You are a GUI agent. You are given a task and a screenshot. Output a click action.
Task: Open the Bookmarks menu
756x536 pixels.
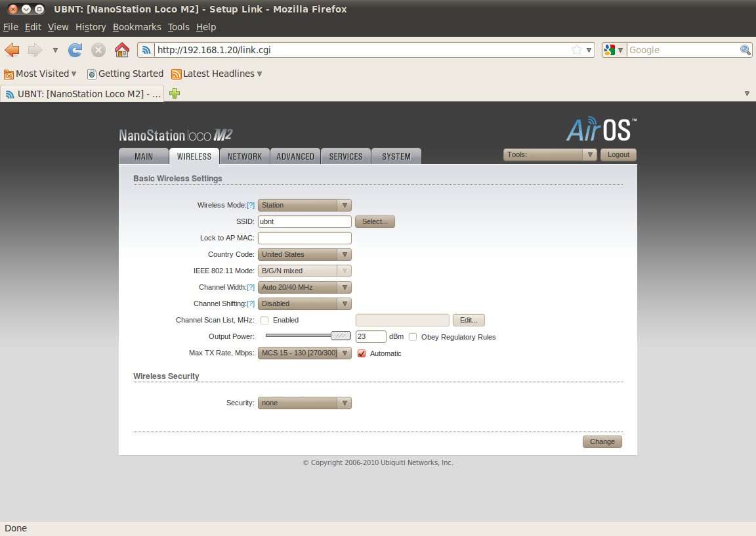click(x=136, y=27)
